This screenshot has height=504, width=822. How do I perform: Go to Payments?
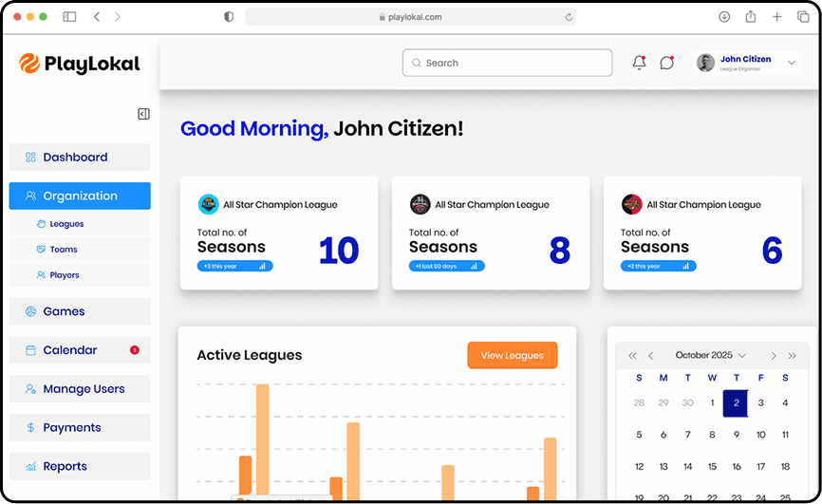click(x=80, y=427)
